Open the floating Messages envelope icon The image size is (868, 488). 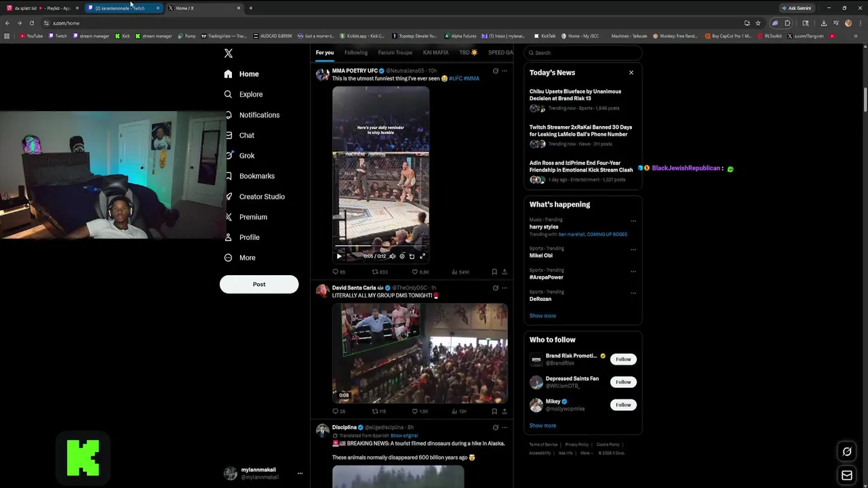(x=847, y=475)
